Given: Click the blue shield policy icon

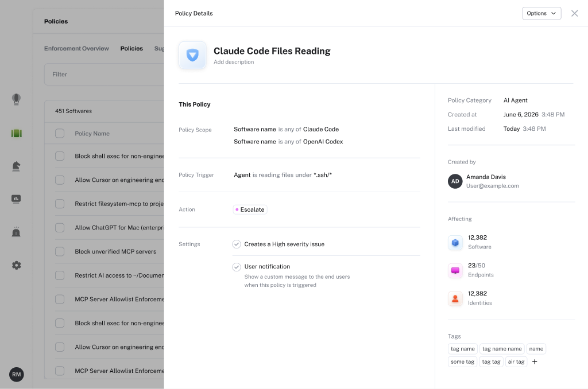Looking at the screenshot, I should tap(192, 55).
